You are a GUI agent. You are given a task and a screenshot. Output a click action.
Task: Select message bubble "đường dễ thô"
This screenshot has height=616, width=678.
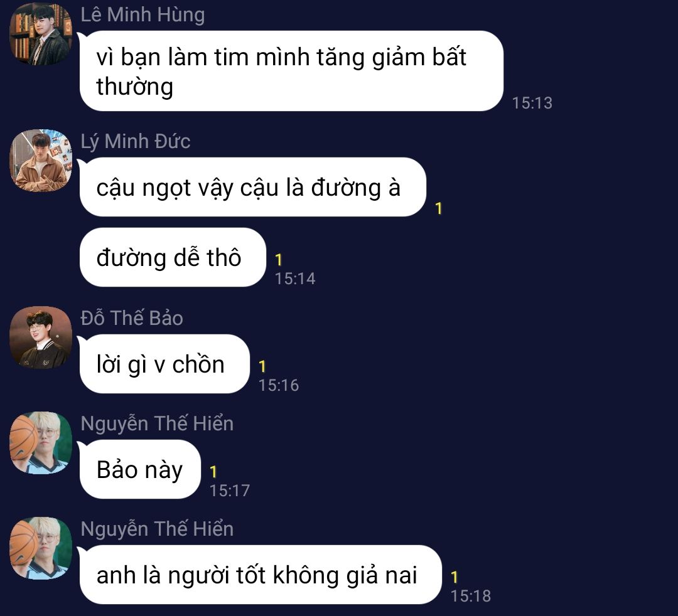point(172,257)
